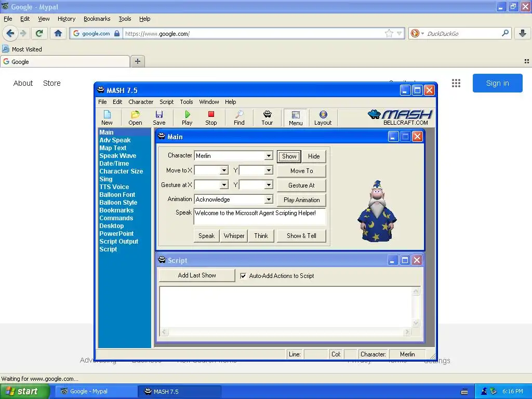Click the DuckDuckGo search magnifier icon
532x399 pixels.
pyautogui.click(x=505, y=33)
